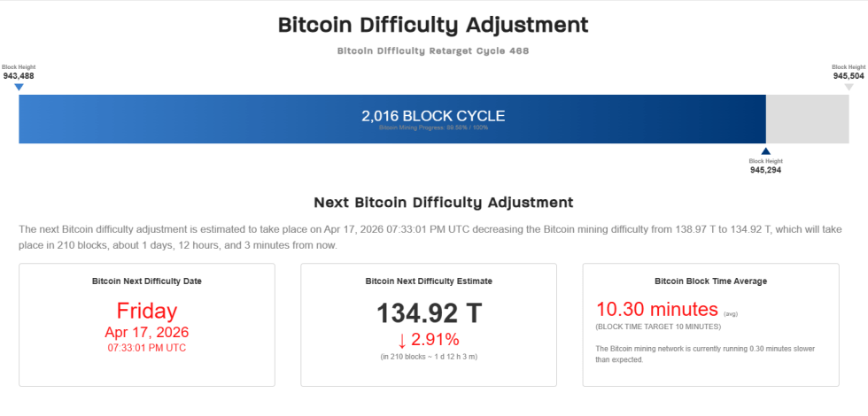The width and height of the screenshot is (868, 416).
Task: Click the "Bitcoin Next Difficulty Estimate" card title
Action: tap(429, 281)
